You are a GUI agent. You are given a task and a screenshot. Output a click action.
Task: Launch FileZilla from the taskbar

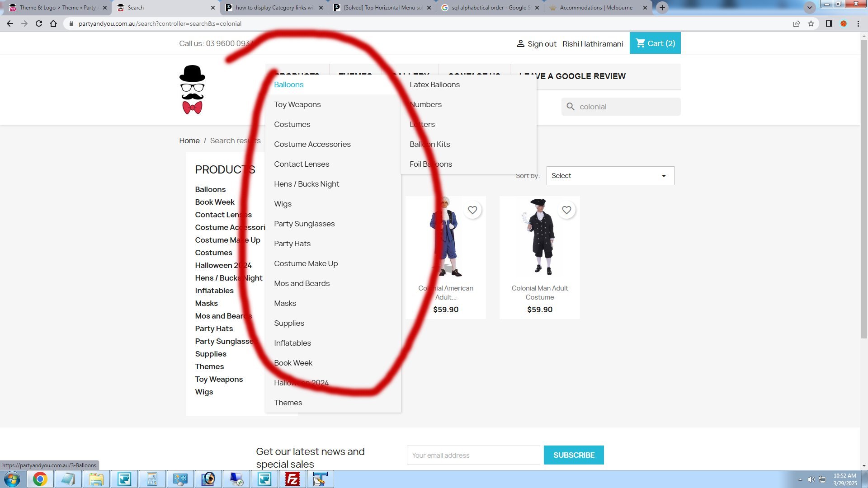click(292, 479)
